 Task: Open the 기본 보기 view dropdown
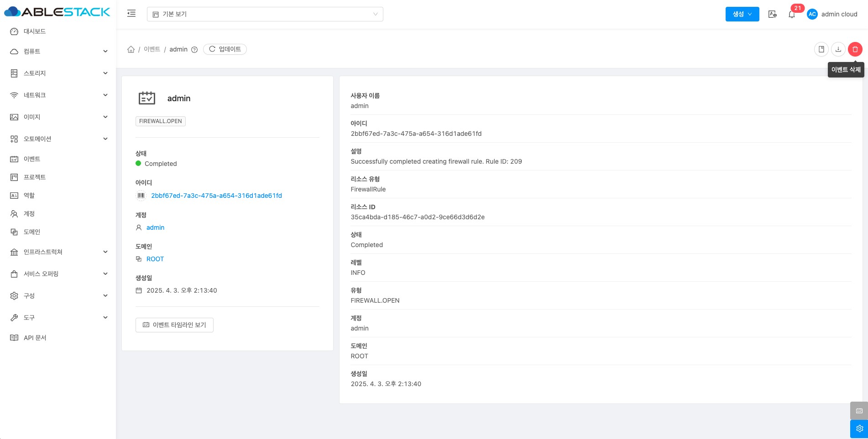(265, 14)
